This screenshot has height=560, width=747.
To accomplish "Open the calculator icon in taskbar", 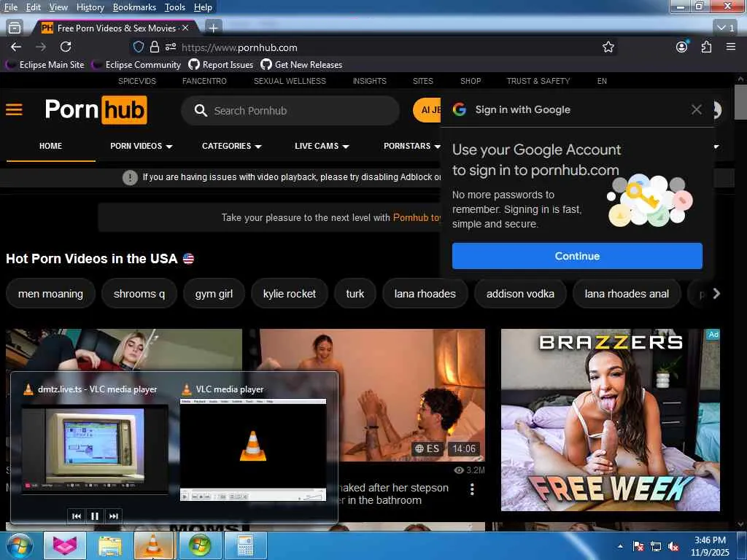I will pos(245,545).
